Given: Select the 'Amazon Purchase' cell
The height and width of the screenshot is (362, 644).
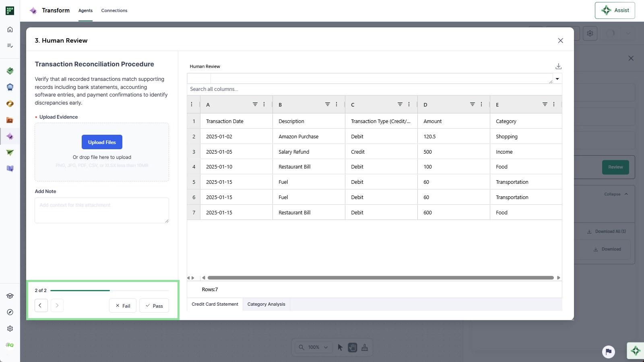Looking at the screenshot, I should (309, 136).
